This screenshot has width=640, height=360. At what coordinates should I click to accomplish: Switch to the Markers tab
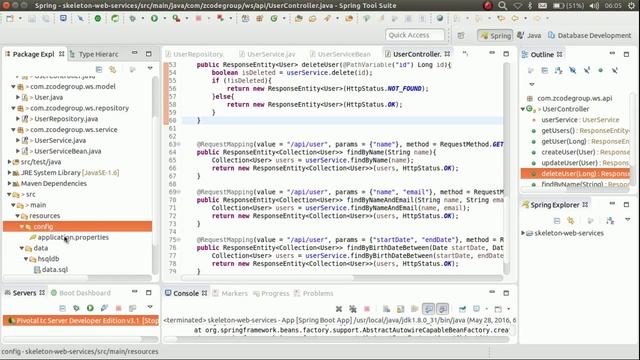(x=230, y=293)
